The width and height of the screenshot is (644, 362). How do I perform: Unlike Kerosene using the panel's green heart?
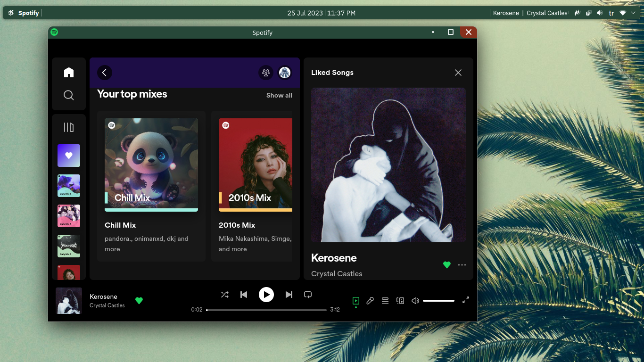pyautogui.click(x=447, y=265)
